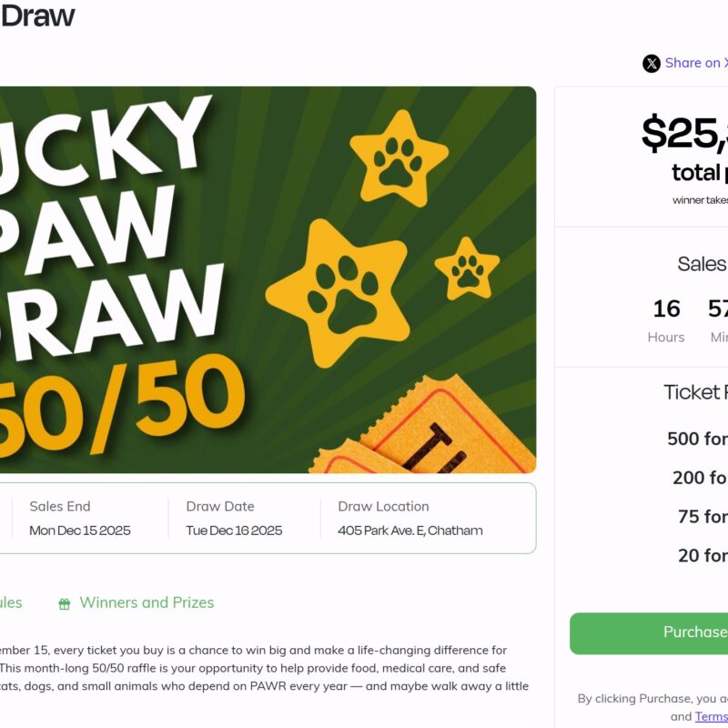Choose the 75 tickets option
This screenshot has height=728, width=728.
[703, 517]
